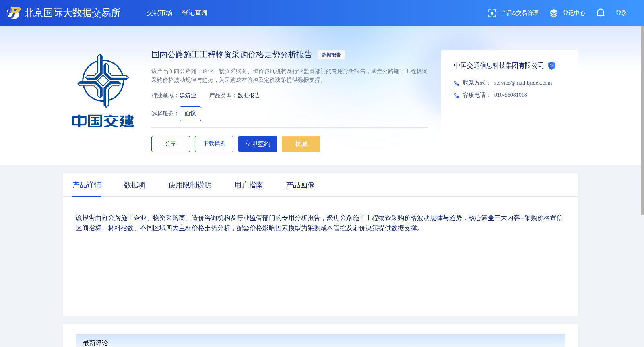
Task: Go to 登记中心 in header
Action: (574, 13)
